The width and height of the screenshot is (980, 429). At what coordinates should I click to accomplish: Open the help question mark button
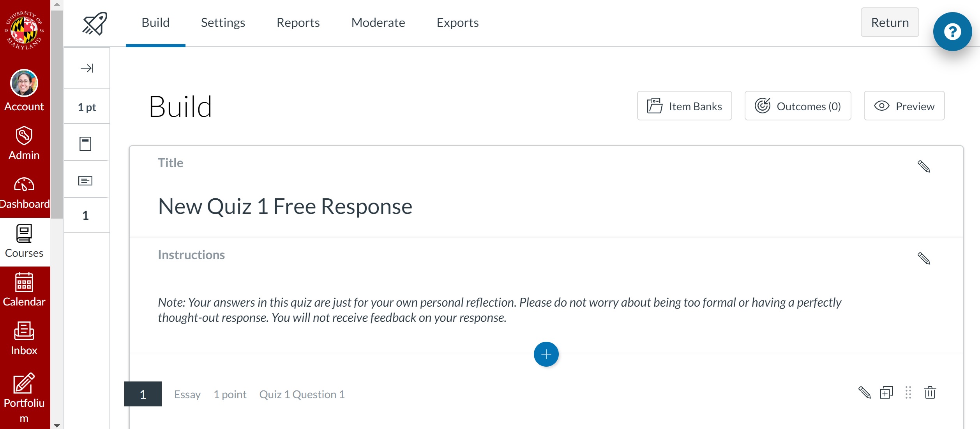tap(952, 32)
